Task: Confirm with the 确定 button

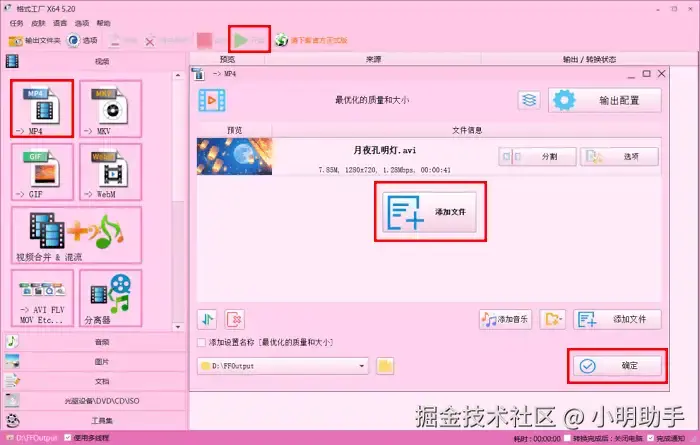Action: click(x=617, y=366)
